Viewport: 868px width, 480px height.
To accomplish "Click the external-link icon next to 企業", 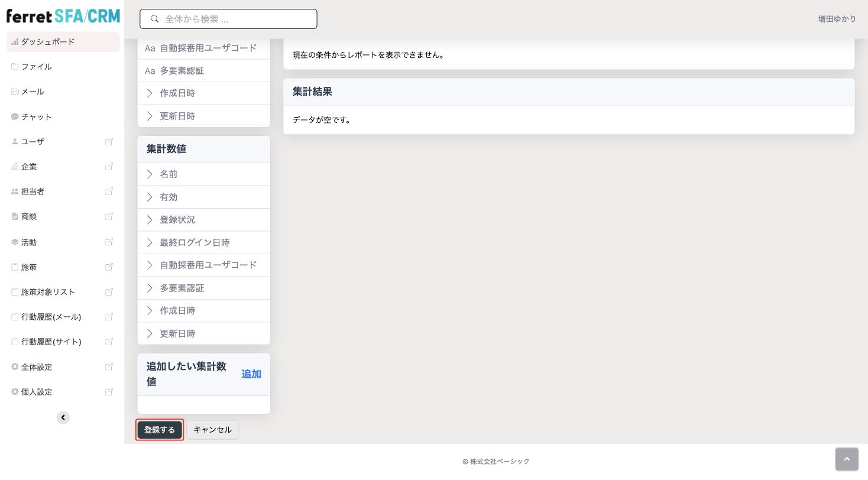I will point(109,167).
